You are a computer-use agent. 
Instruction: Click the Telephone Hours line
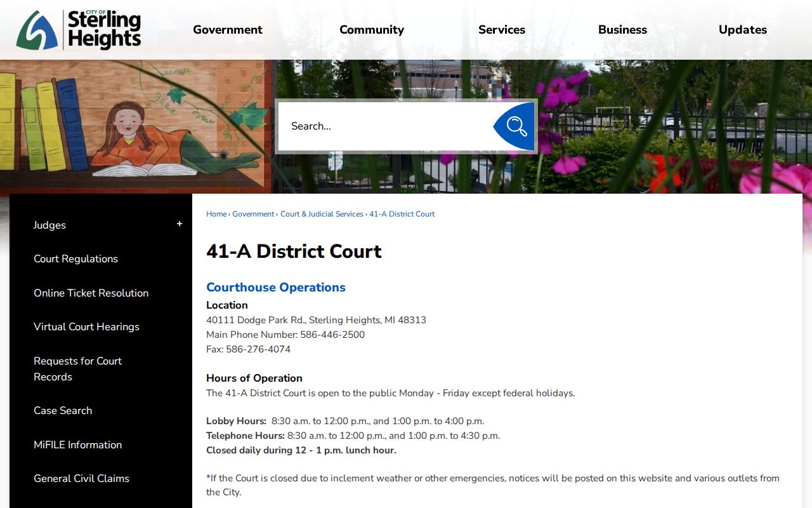[353, 436]
